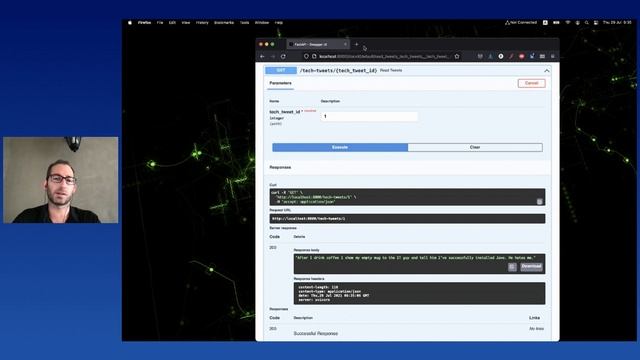
Task: Reload the Swagger UI page
Action: (x=283, y=56)
